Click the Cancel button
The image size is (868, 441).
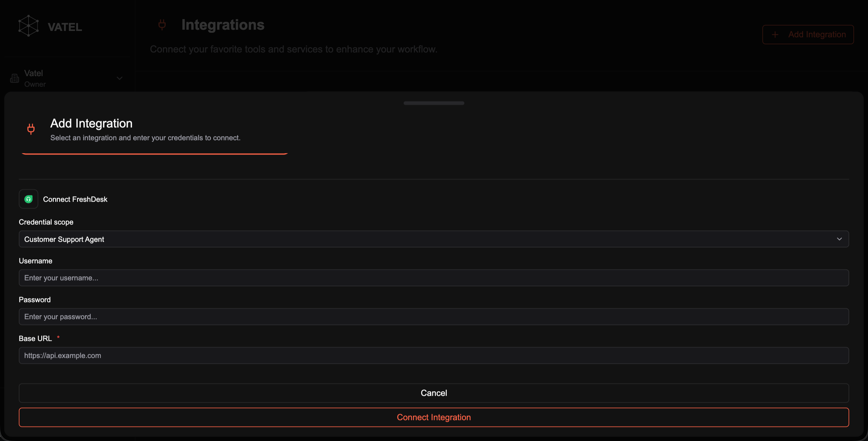tap(434, 393)
